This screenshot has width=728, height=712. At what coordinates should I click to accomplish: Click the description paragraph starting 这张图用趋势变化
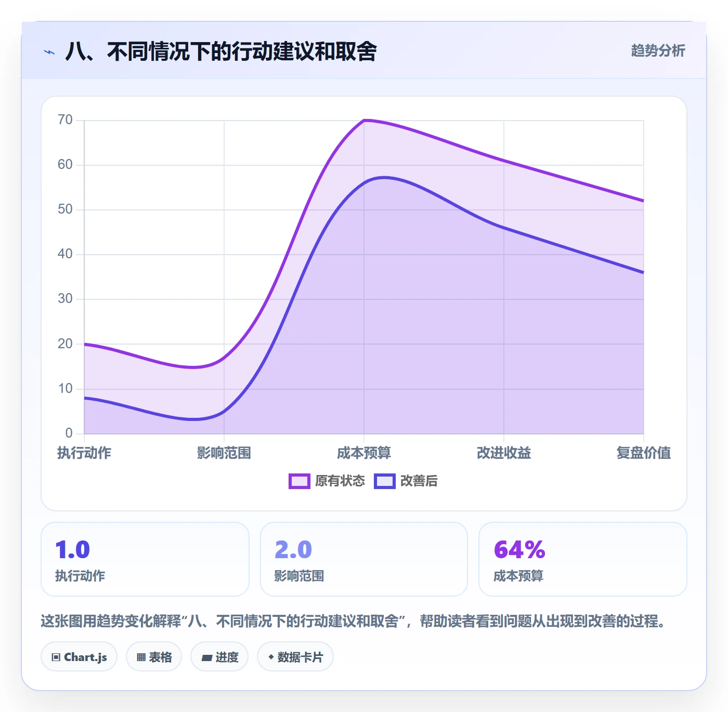(x=354, y=621)
